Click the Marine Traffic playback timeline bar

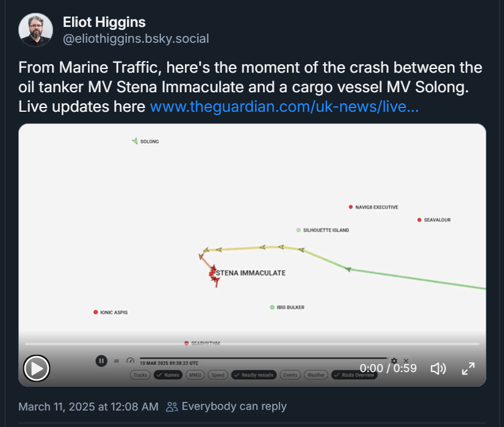click(x=262, y=358)
